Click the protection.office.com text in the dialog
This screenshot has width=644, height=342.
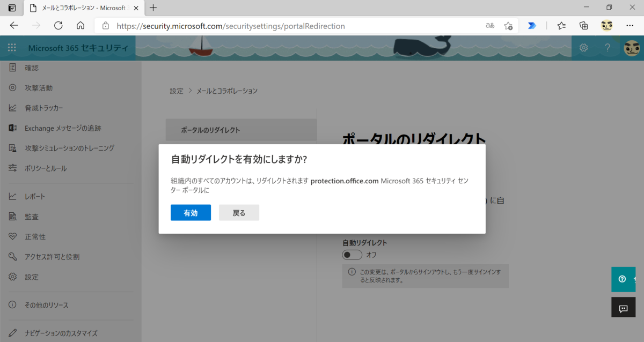[x=345, y=181]
